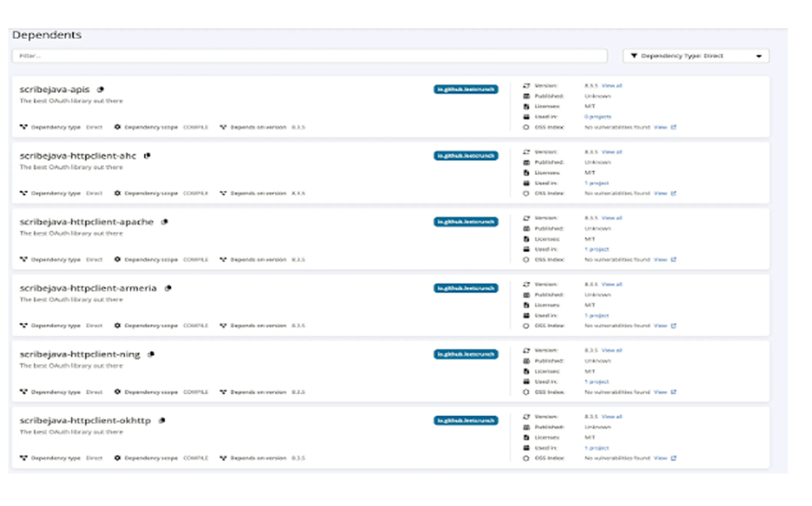Image resolution: width=812 pixels, height=506 pixels.
Task: Click copy icon beside scribejava-httpclient-ning
Action: point(151,354)
